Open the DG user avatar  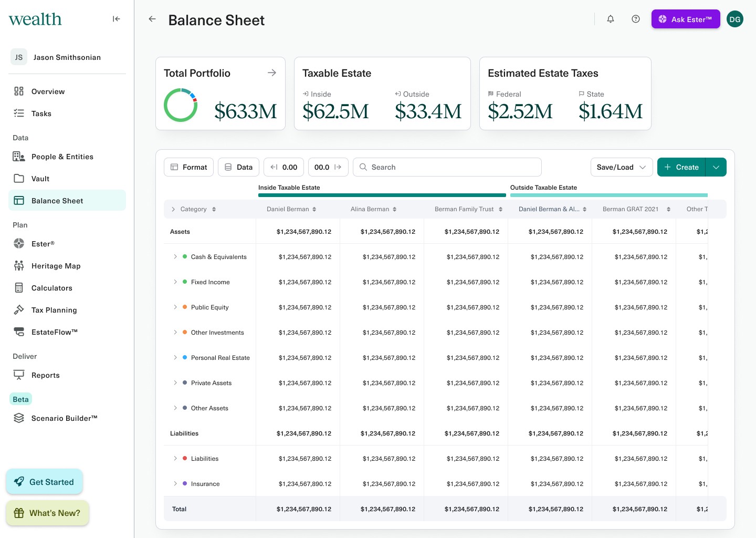pos(735,19)
